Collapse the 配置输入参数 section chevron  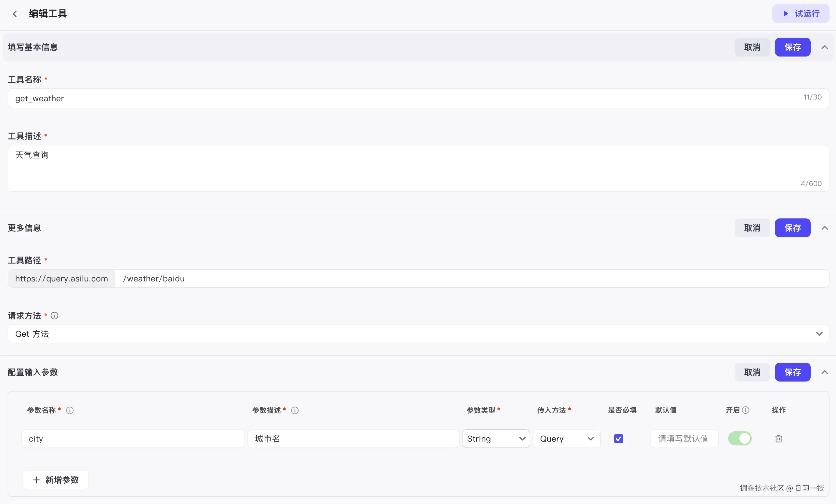point(825,372)
